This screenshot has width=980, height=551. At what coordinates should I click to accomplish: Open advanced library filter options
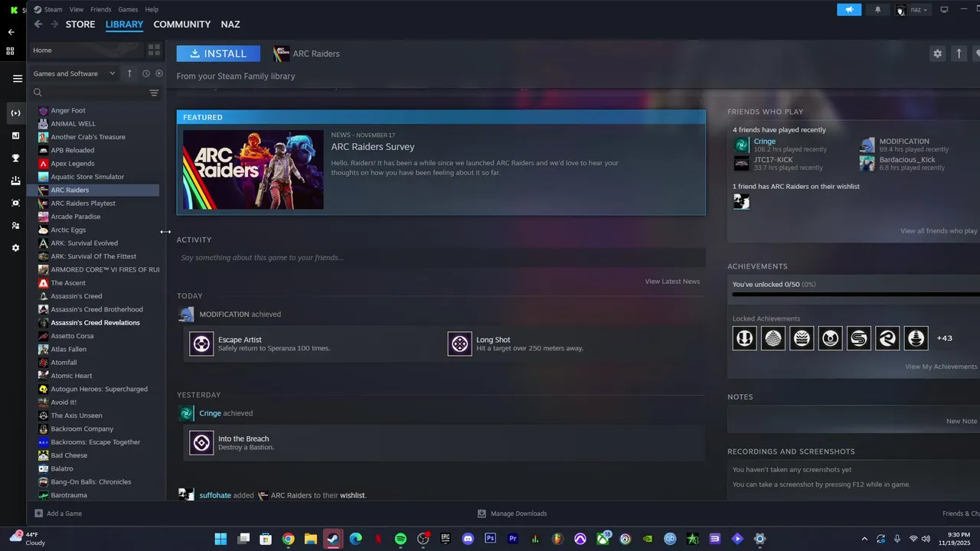click(x=154, y=93)
